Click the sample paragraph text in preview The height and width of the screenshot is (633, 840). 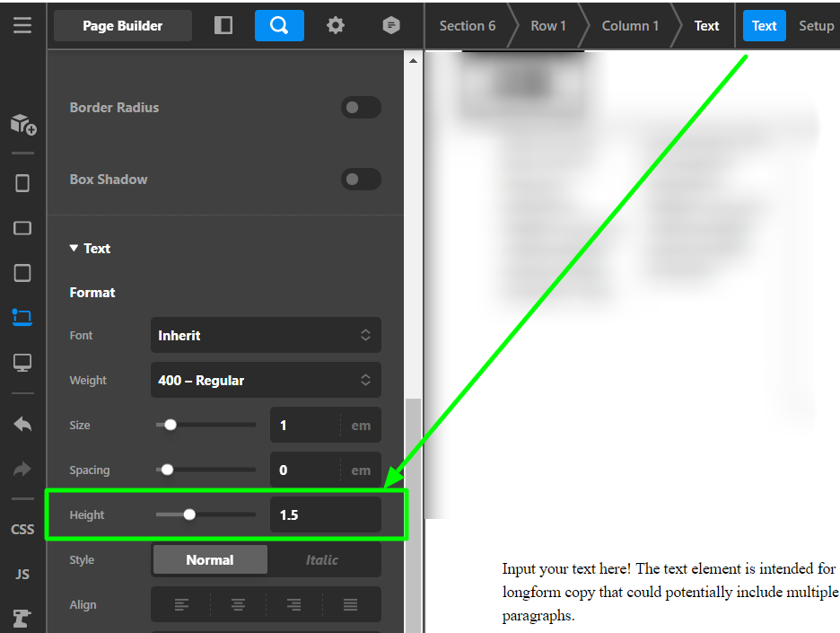pyautogui.click(x=669, y=592)
